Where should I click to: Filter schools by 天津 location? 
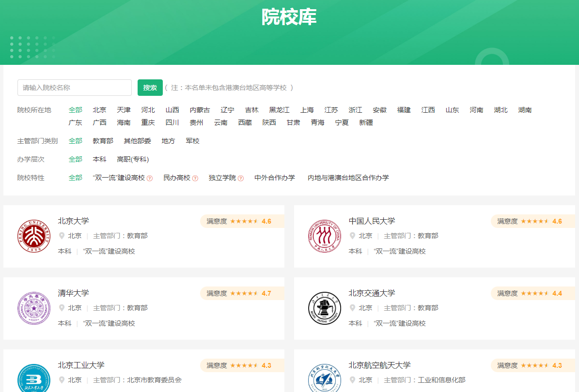point(124,110)
